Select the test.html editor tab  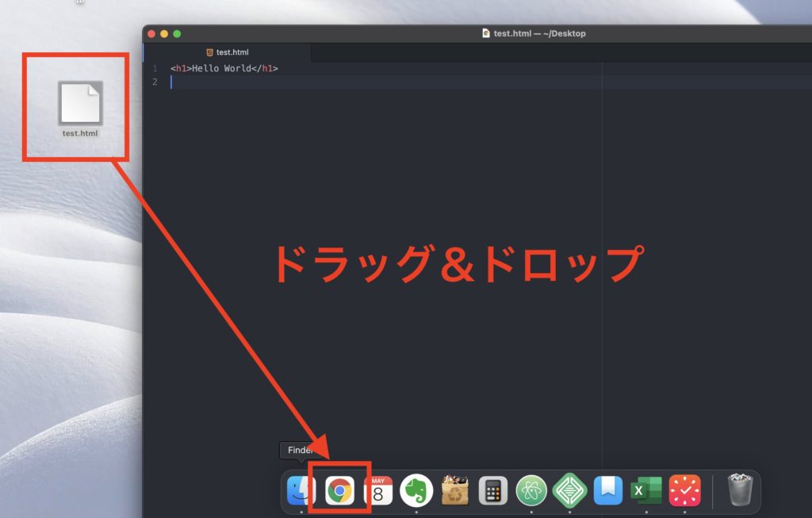228,52
